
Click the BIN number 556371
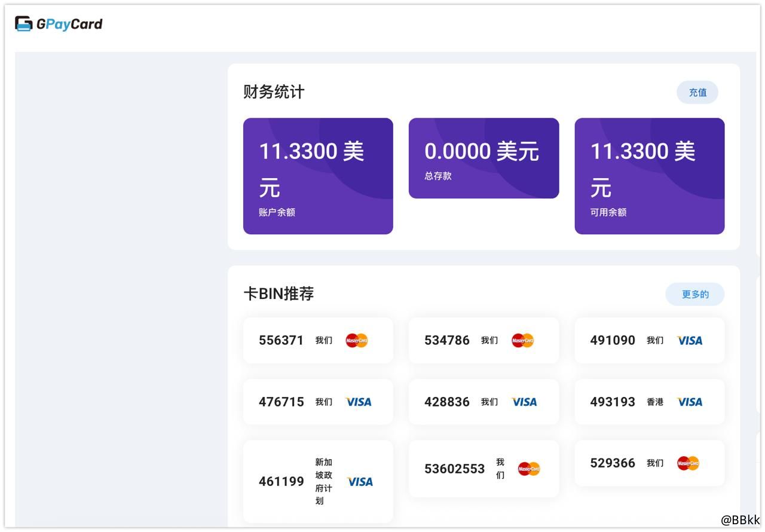[x=281, y=341]
